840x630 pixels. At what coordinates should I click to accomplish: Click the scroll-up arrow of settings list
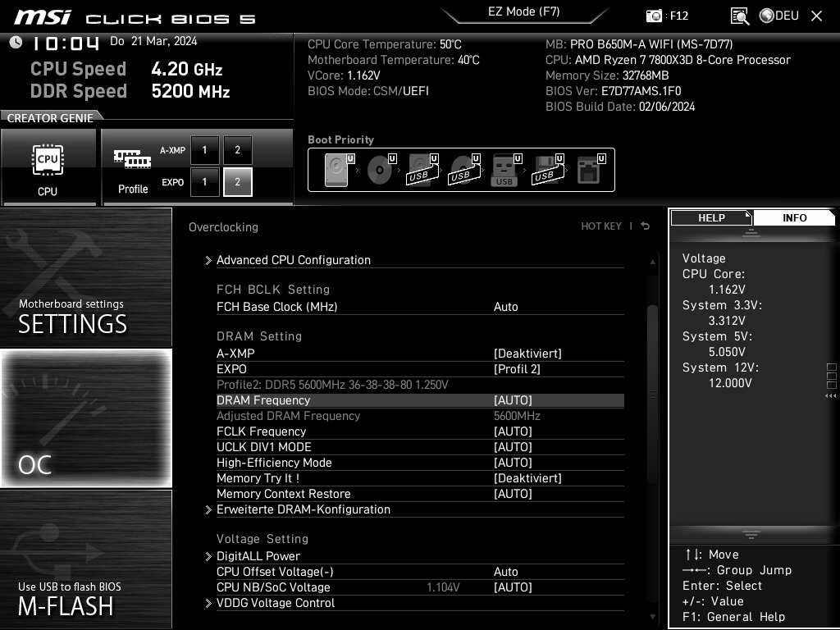[x=652, y=262]
